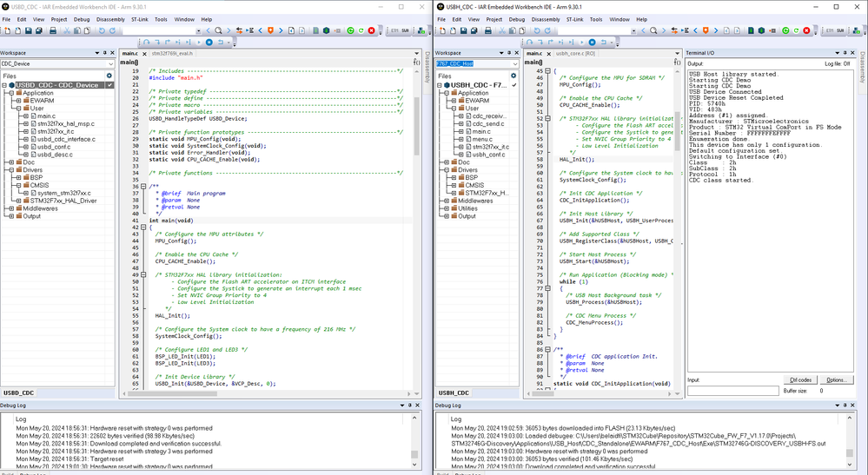
Task: Click Break (stop) icon in USBD_CDC debug toolbar
Action: click(209, 42)
